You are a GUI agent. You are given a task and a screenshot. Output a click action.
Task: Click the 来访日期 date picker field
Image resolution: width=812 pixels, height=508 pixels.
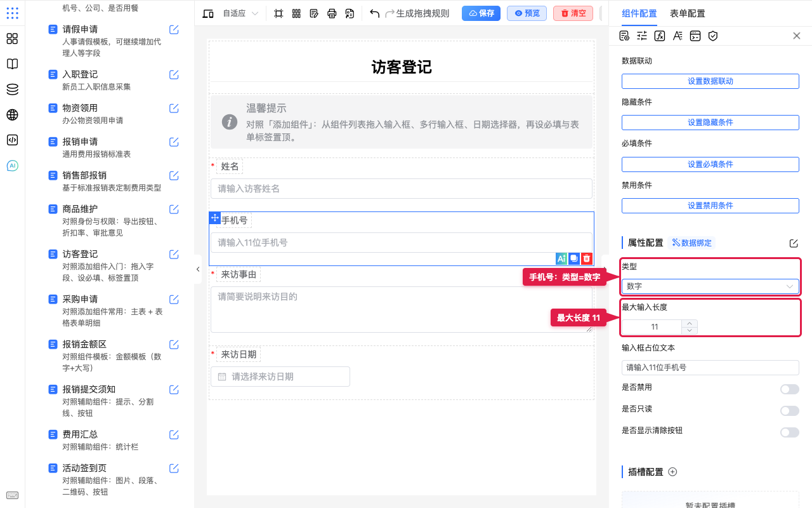click(280, 377)
